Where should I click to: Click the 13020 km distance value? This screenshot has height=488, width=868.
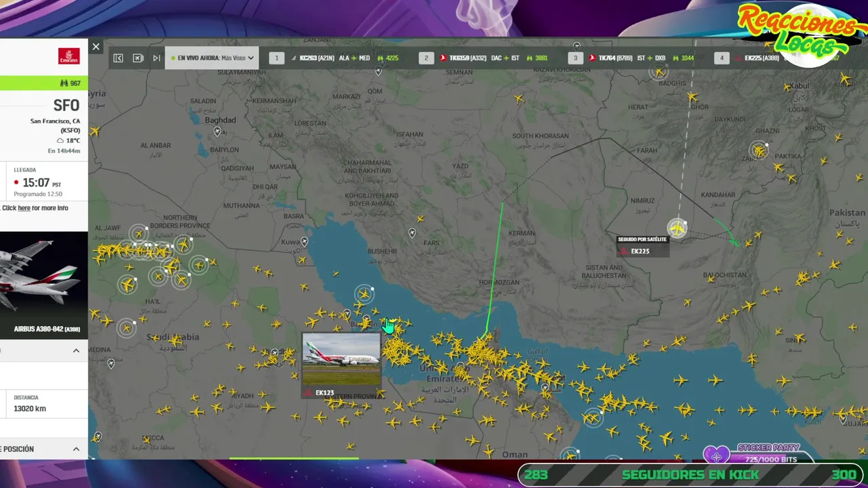(x=30, y=409)
